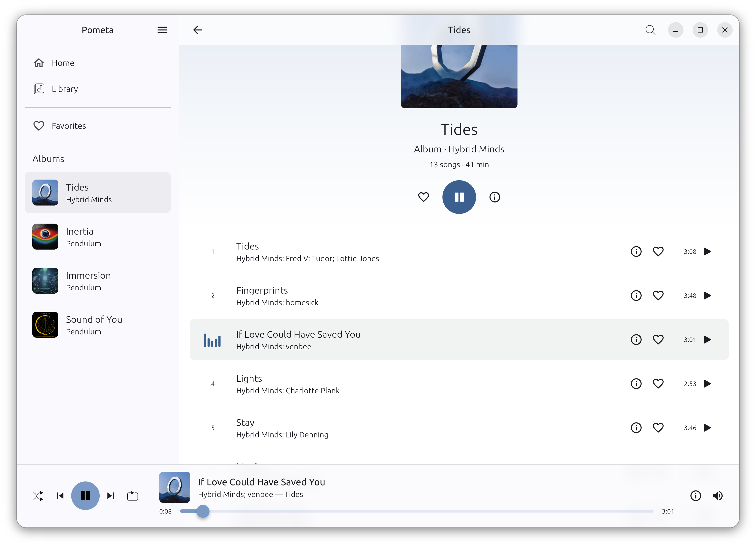Select the Tides album in sidebar
The height and width of the screenshot is (546, 756).
click(x=98, y=193)
